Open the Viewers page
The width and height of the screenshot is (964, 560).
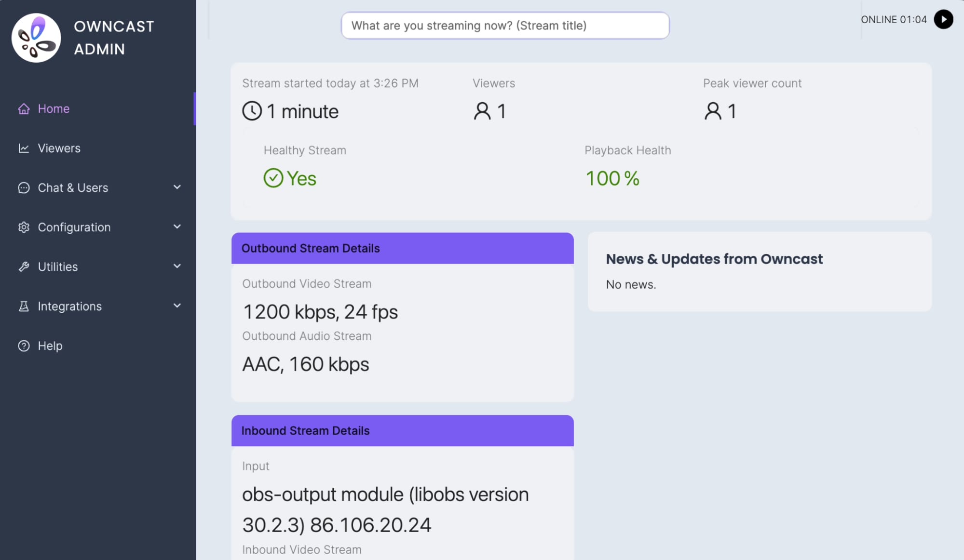coord(59,148)
